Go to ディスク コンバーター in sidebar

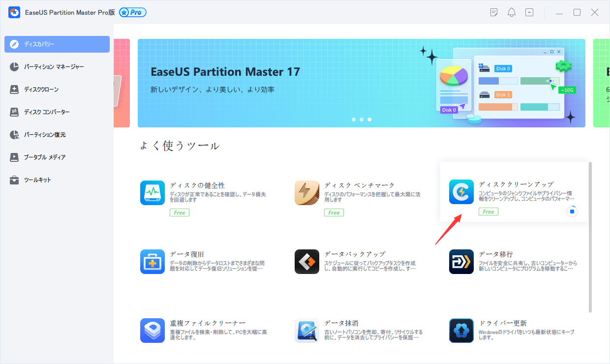[57, 112]
